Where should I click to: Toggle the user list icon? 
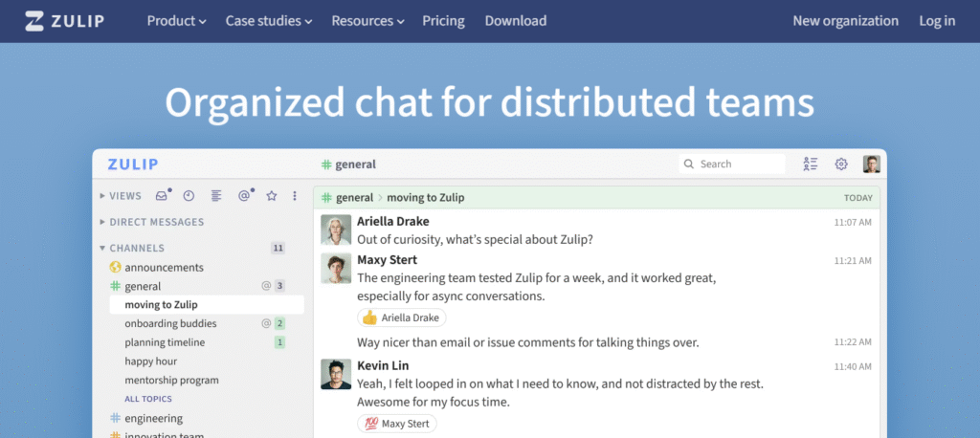coord(811,164)
